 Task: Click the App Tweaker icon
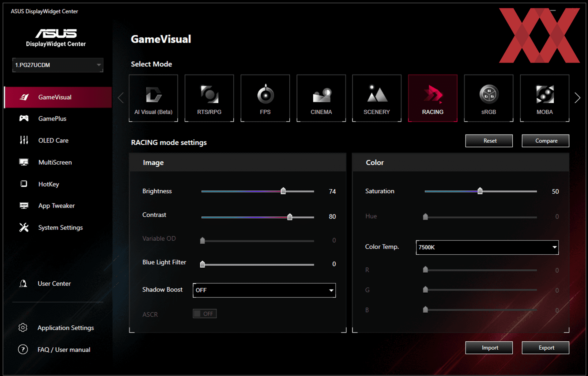(x=24, y=206)
